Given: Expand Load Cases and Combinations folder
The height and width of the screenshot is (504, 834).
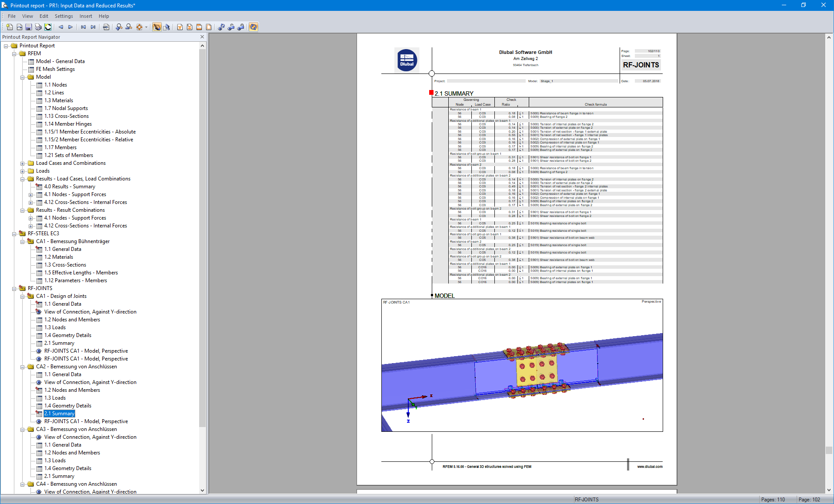Looking at the screenshot, I should [x=23, y=163].
